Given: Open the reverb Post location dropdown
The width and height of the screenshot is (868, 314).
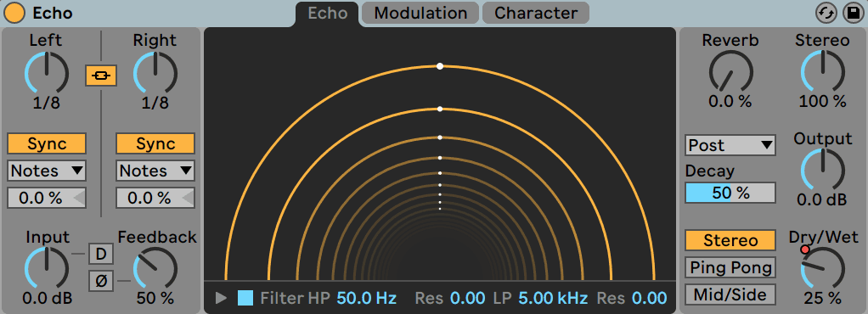Looking at the screenshot, I should tap(730, 145).
